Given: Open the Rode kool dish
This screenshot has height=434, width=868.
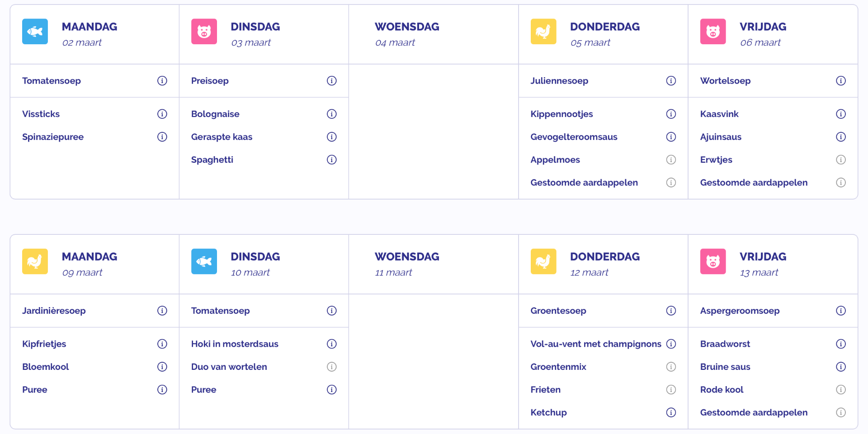Looking at the screenshot, I should [x=722, y=389].
